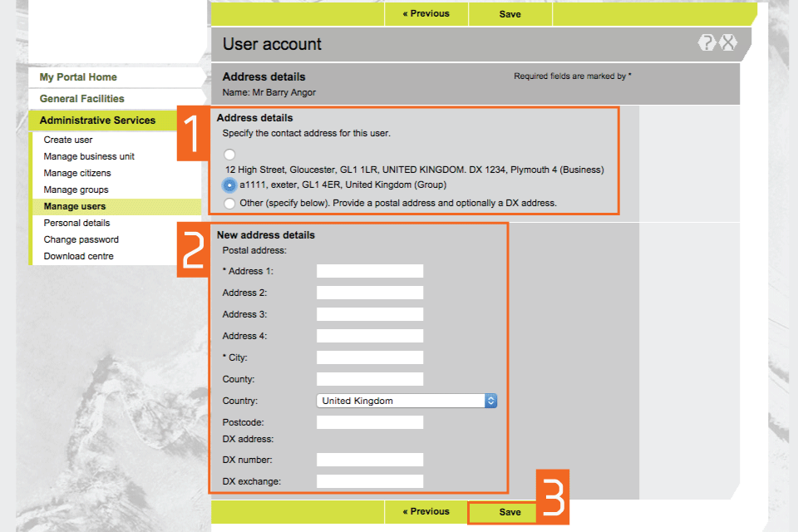Open My Portal Home section
This screenshot has width=798, height=532.
(78, 77)
